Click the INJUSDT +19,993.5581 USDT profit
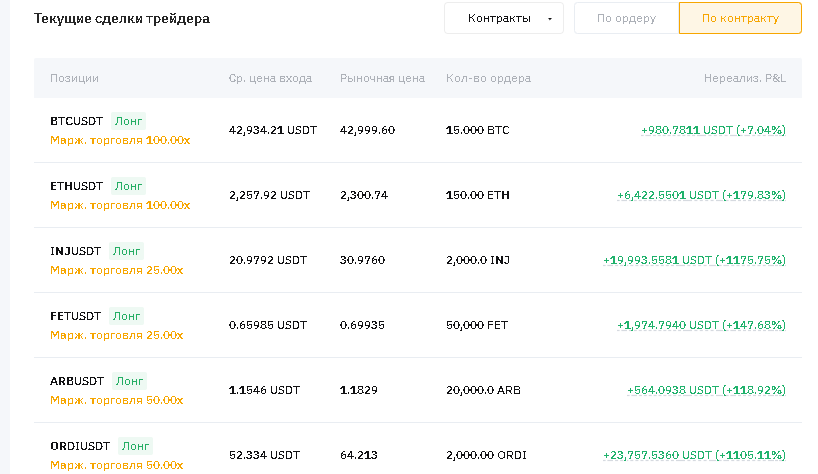 point(694,260)
